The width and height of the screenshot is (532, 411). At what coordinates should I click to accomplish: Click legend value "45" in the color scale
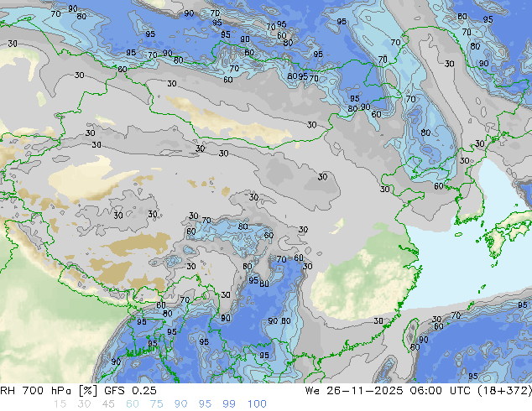click(x=108, y=404)
